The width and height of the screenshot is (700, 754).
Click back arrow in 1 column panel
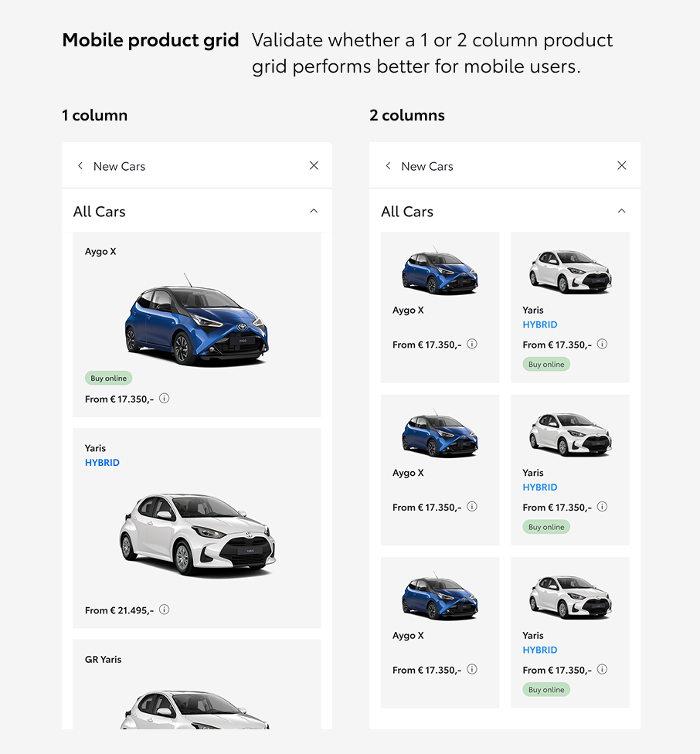pos(80,166)
